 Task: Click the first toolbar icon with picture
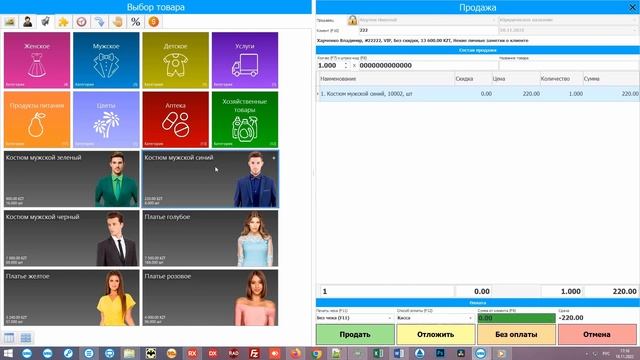click(10, 22)
